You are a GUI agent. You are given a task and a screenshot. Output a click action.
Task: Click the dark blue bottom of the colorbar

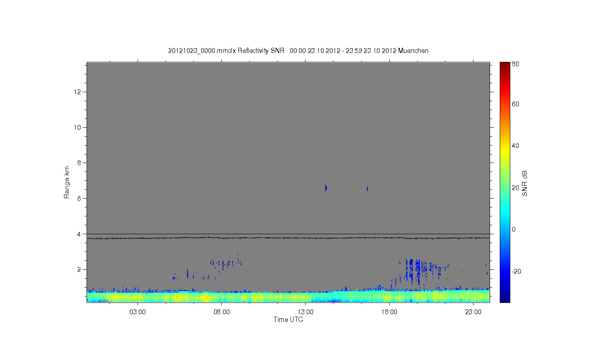click(505, 298)
